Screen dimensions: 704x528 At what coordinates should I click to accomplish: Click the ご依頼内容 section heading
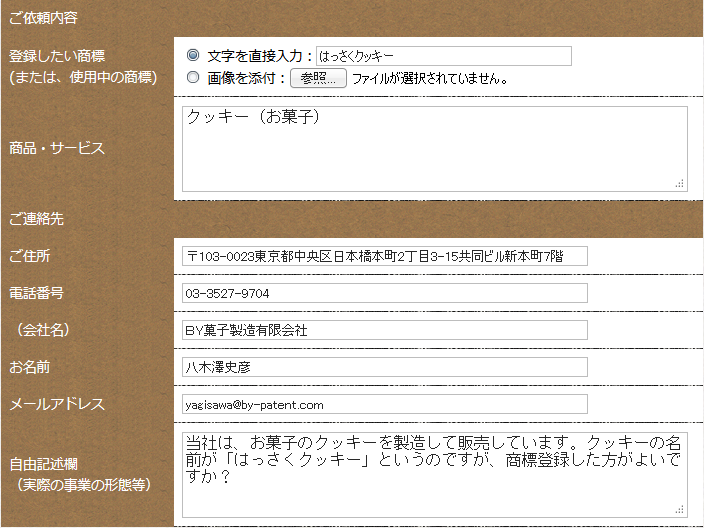(43, 18)
